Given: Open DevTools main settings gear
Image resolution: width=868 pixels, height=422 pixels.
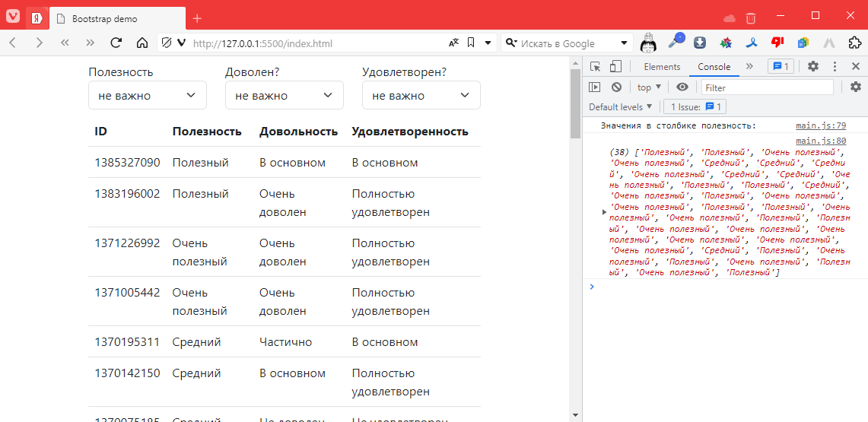Looking at the screenshot, I should pyautogui.click(x=813, y=67).
